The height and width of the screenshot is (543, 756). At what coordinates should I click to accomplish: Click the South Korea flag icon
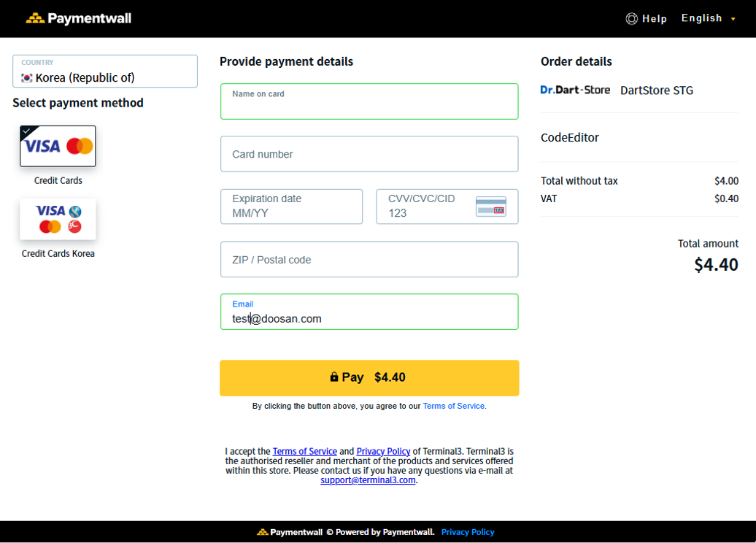27,78
